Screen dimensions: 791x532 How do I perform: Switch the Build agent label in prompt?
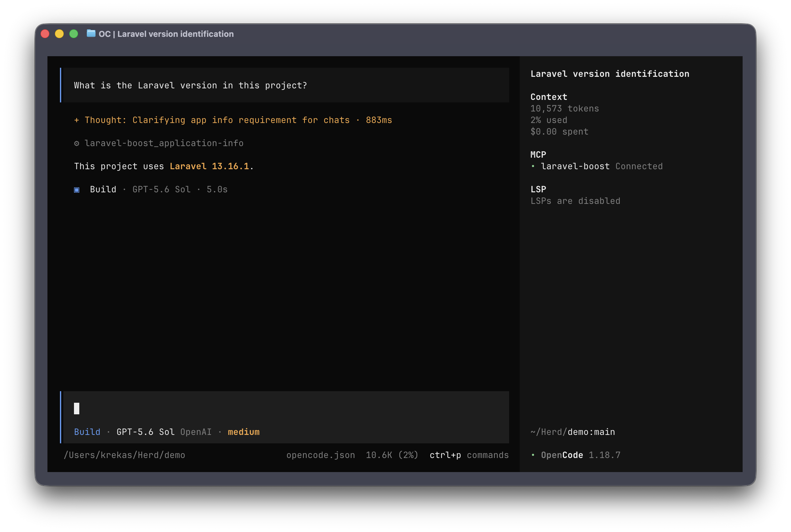click(x=87, y=432)
